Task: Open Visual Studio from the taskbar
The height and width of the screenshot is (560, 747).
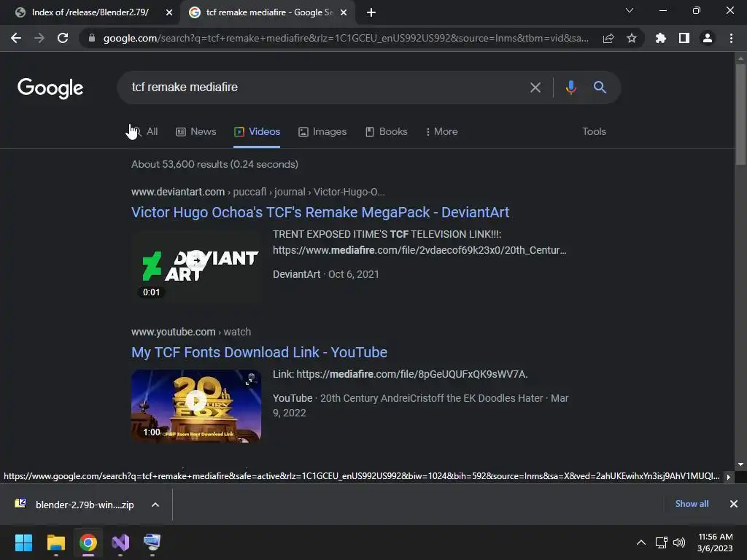Action: tap(120, 542)
